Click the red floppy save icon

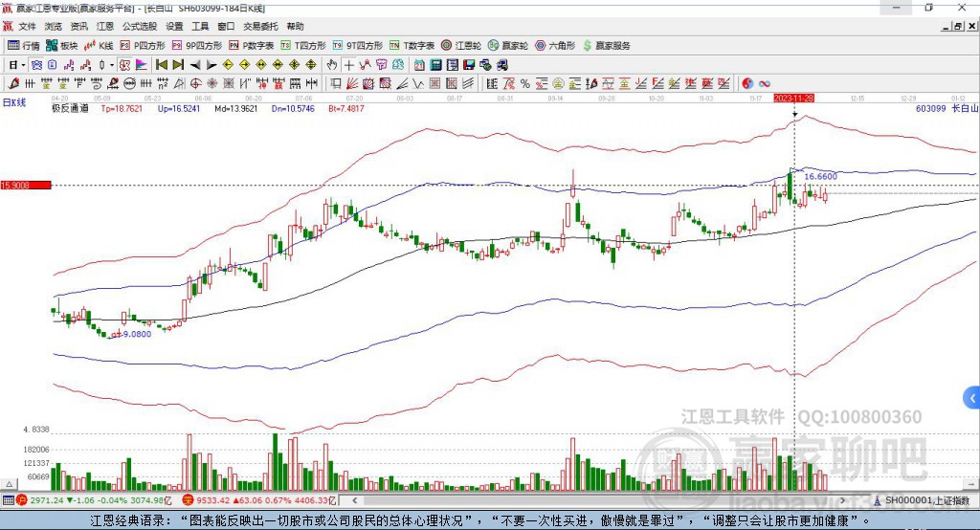(469, 65)
